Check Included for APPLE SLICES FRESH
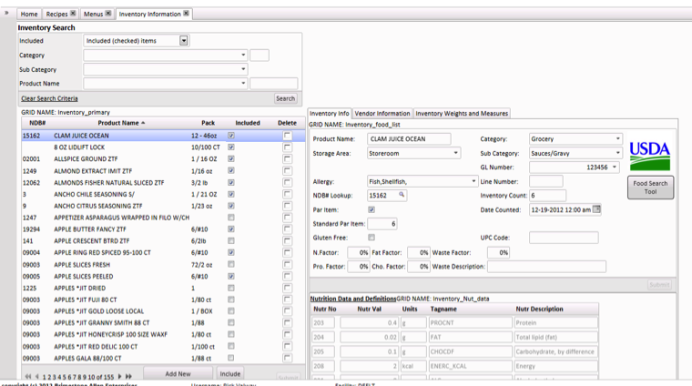Screen dimensions: 692x386 (231, 264)
